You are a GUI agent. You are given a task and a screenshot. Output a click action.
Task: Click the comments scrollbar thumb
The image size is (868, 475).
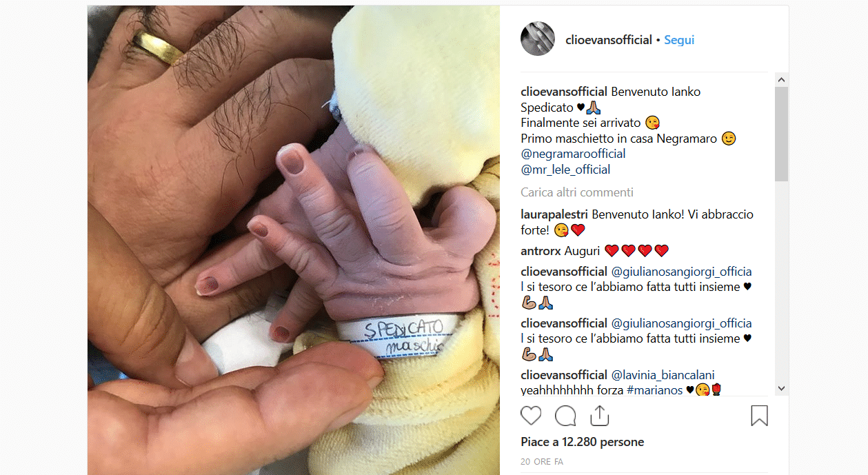coord(781,134)
